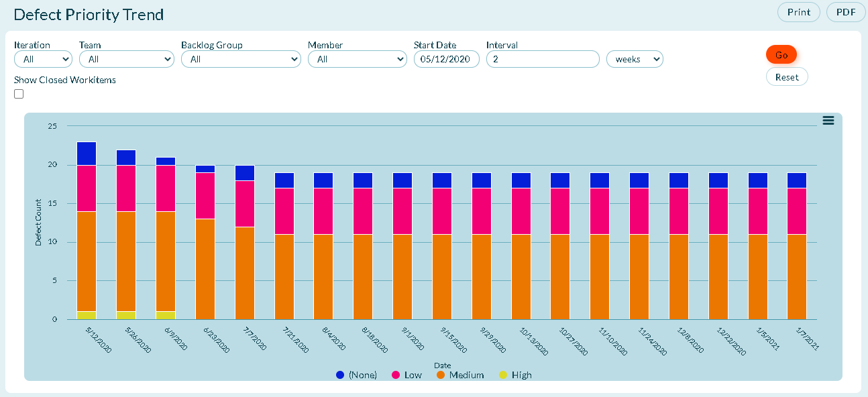Click the Low segment of 5/26/2020 bar
The image size is (868, 397).
(x=126, y=188)
